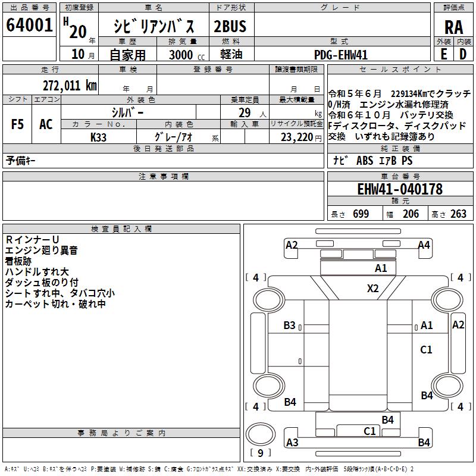Select the A4 damage mark on the diagram
Screen dimensions: 476x476
(x=424, y=245)
